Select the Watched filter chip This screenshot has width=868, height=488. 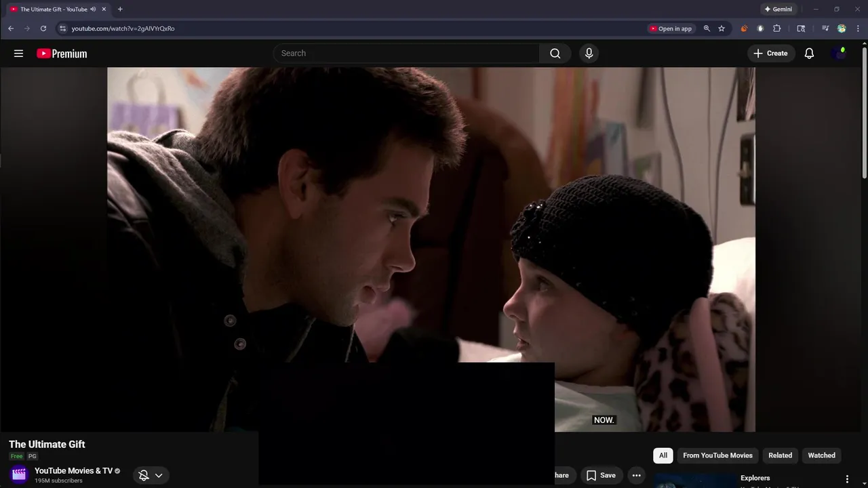point(821,455)
